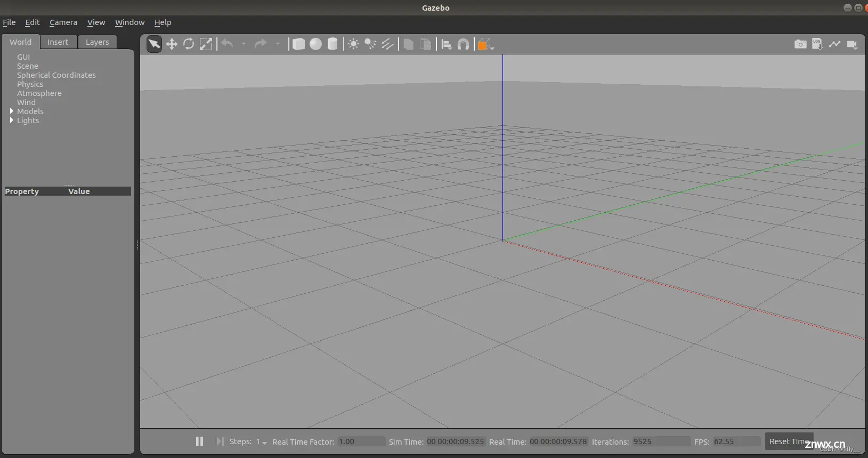Expand the Models tree node
This screenshot has height=458, width=868.
click(11, 111)
